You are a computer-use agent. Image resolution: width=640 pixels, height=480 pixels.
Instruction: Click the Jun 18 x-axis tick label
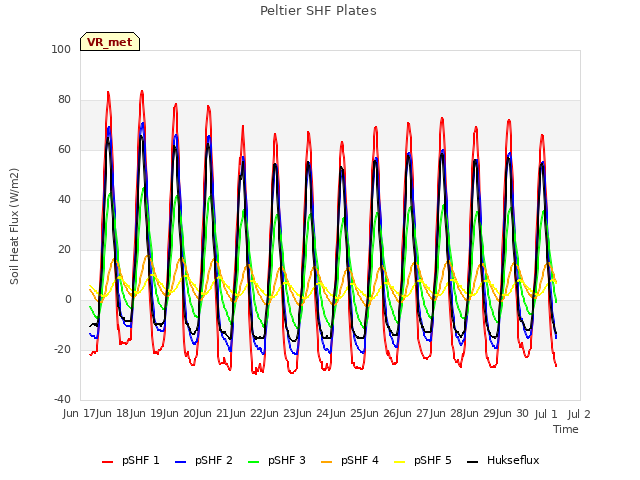(114, 413)
